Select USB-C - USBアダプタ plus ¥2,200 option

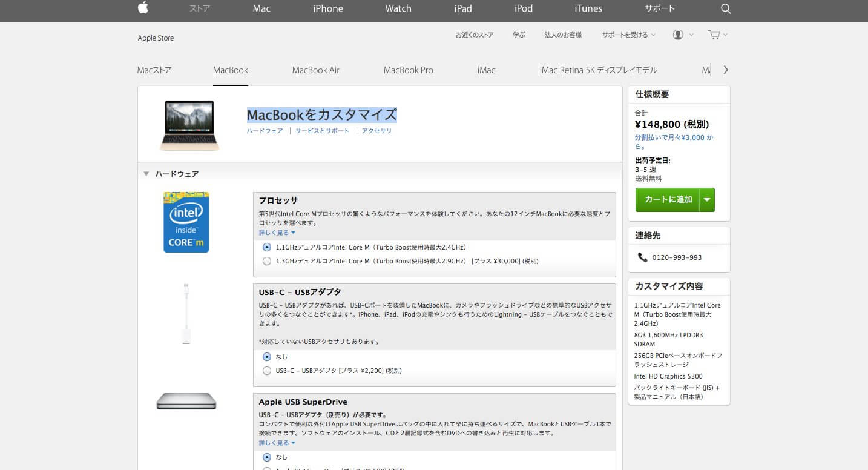coord(267,371)
